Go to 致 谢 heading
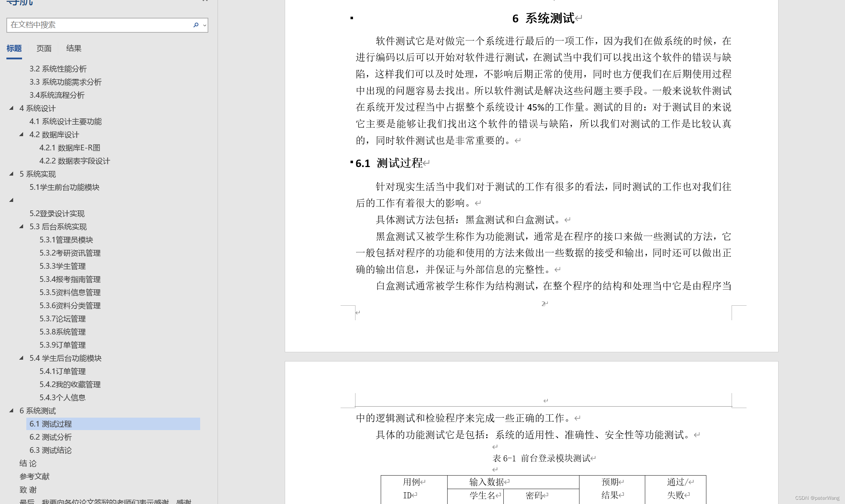This screenshot has width=845, height=504. pos(28,489)
